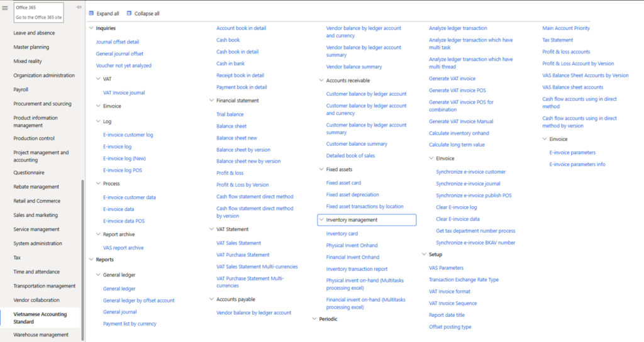Click the Collapse all icon

(x=129, y=14)
